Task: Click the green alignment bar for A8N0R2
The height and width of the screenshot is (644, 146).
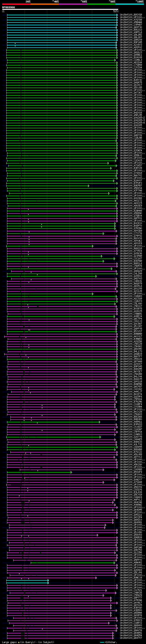Action: tap(73, 563)
